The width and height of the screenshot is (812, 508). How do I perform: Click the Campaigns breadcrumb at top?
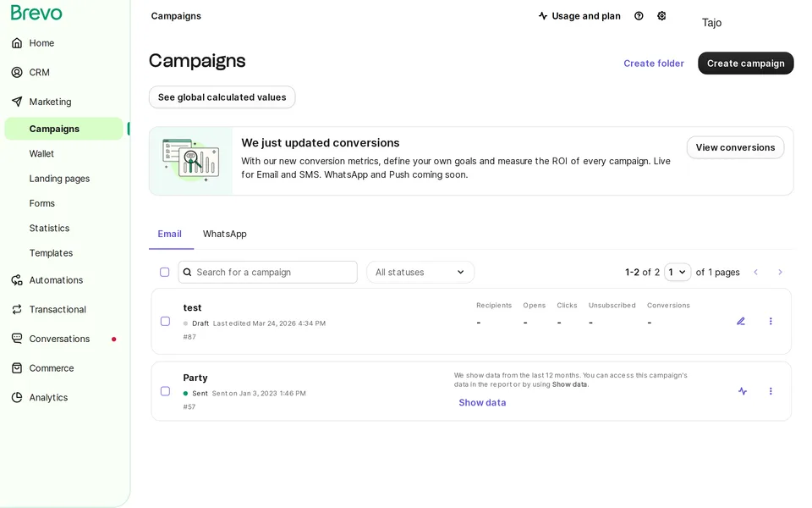[176, 16]
